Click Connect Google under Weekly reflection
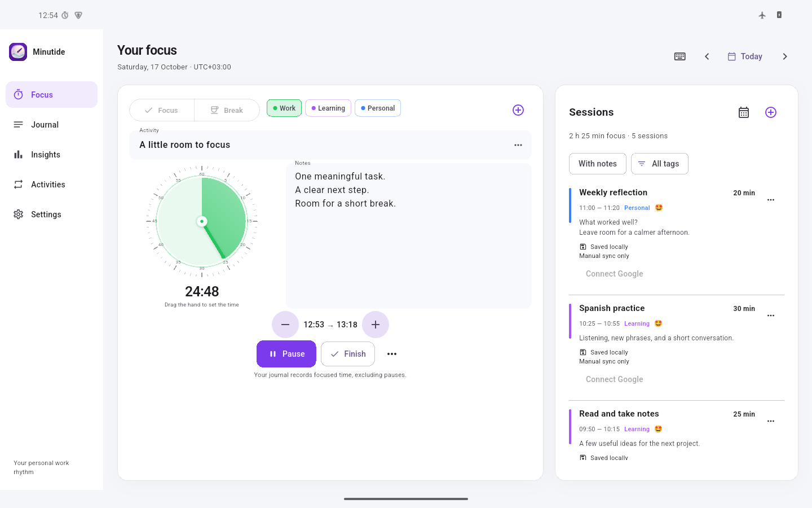This screenshot has width=812, height=508. [x=615, y=274]
